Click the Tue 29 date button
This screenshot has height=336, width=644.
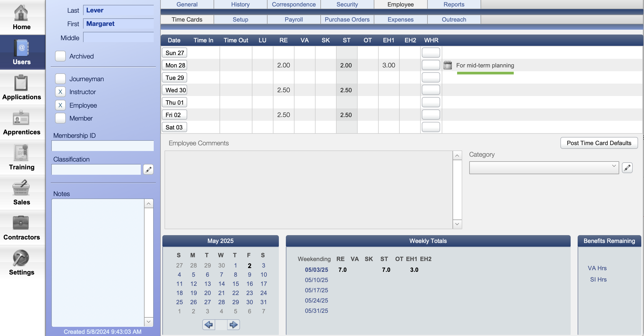tap(174, 77)
